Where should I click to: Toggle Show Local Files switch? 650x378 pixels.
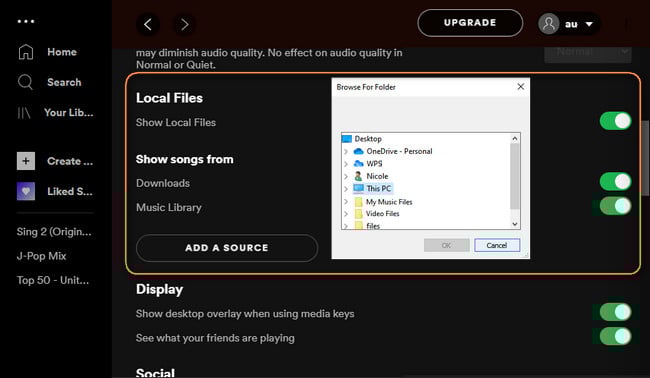[616, 121]
